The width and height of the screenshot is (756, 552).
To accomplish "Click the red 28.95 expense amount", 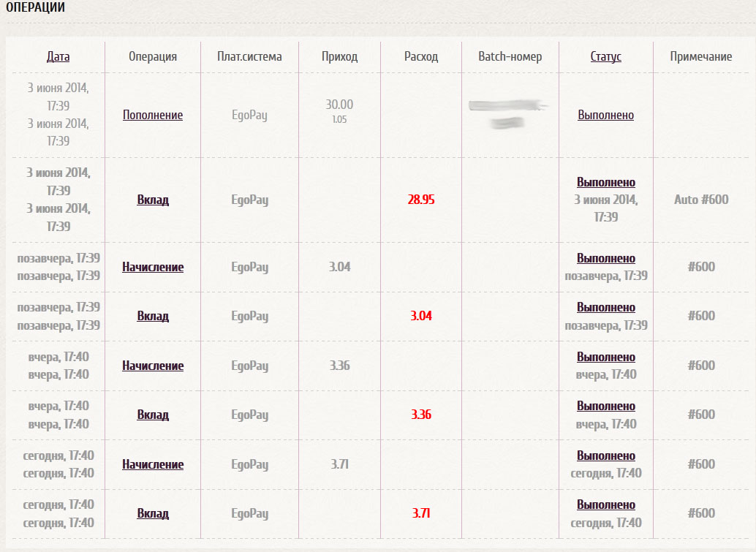I will click(421, 200).
